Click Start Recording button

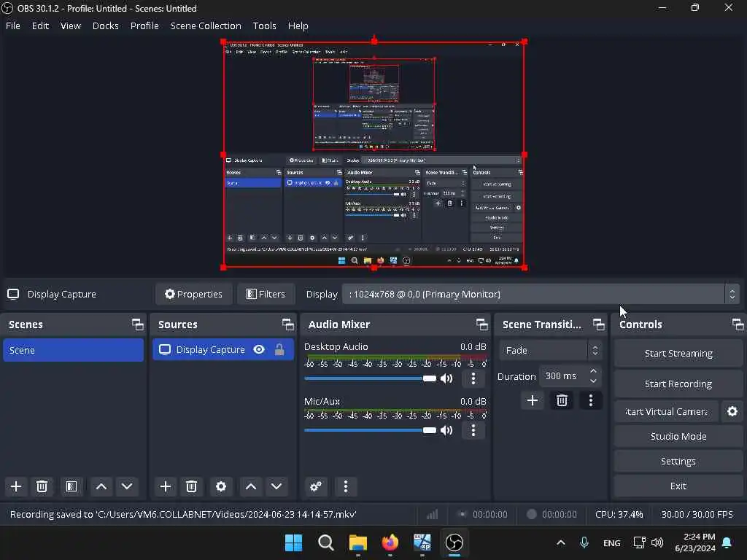(x=678, y=384)
